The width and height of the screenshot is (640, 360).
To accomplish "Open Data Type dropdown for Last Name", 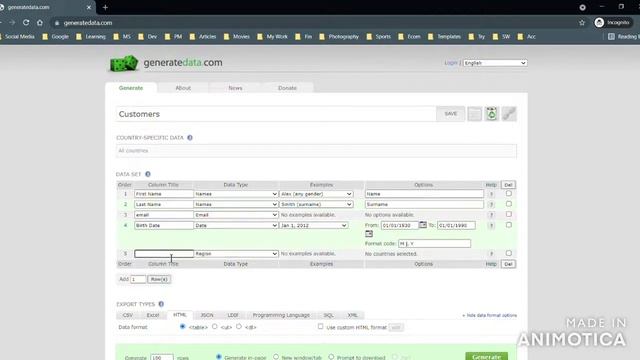I will click(x=236, y=204).
